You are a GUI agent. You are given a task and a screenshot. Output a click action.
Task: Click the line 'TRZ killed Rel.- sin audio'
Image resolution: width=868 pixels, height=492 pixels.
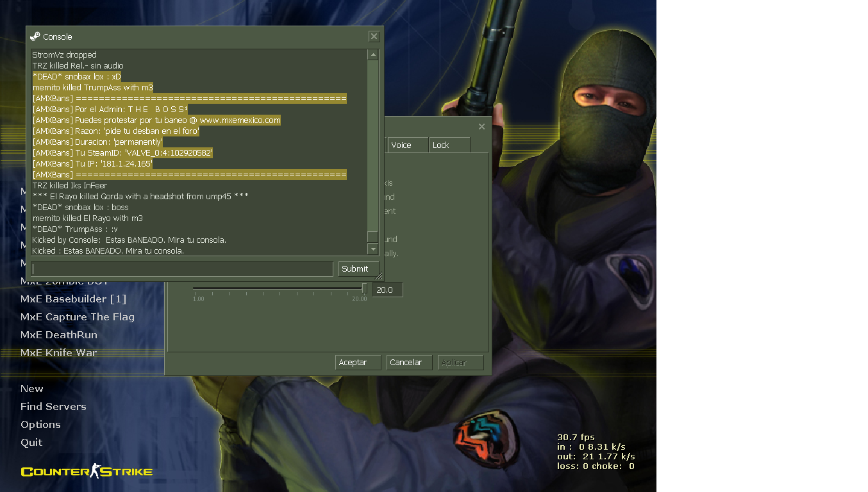pyautogui.click(x=78, y=66)
